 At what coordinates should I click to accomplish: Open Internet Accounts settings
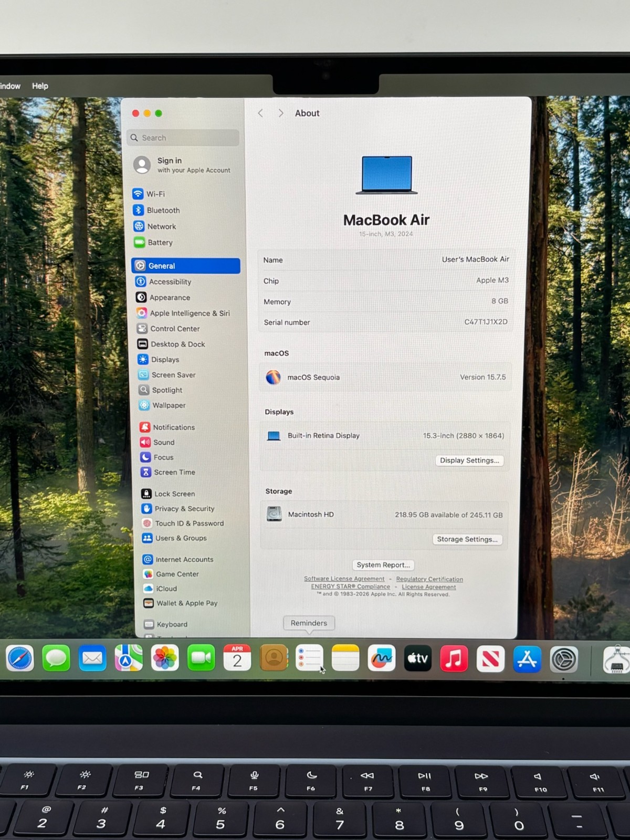pyautogui.click(x=178, y=560)
